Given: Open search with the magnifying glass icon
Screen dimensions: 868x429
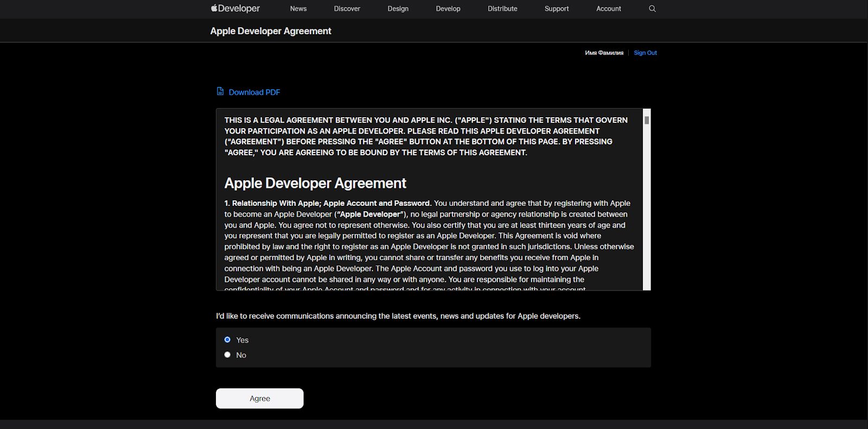Looking at the screenshot, I should pos(652,9).
